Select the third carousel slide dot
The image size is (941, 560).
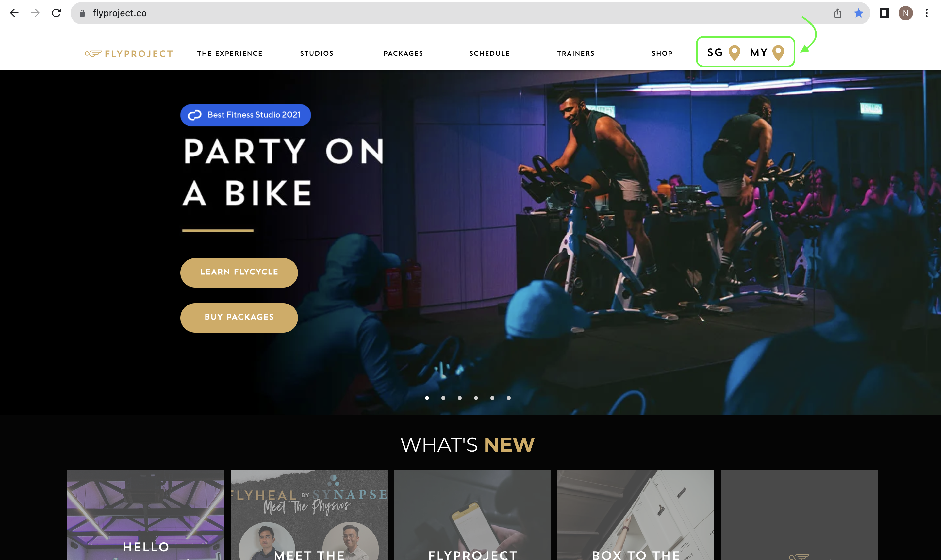[x=460, y=398]
